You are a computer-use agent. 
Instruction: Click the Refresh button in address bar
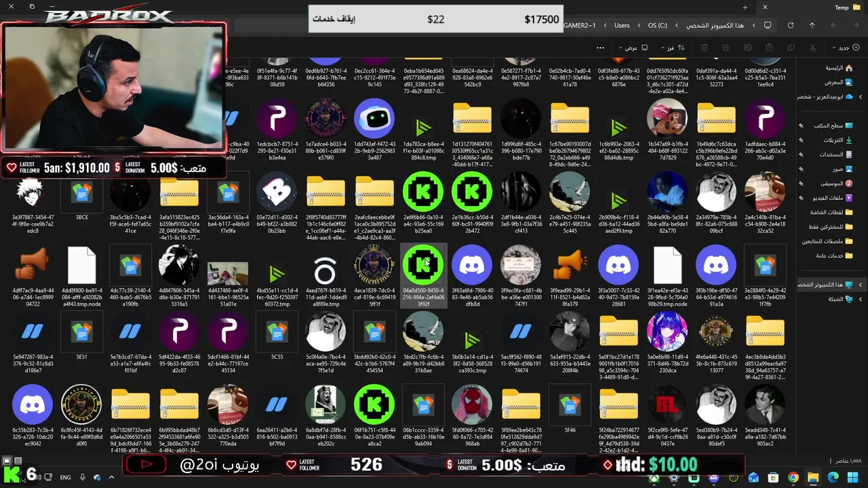tap(790, 25)
